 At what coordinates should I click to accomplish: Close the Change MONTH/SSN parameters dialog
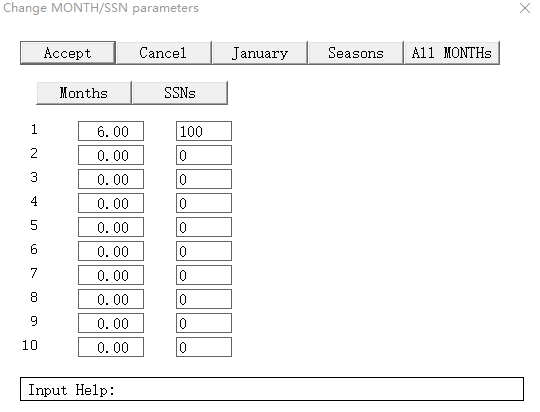[x=525, y=8]
